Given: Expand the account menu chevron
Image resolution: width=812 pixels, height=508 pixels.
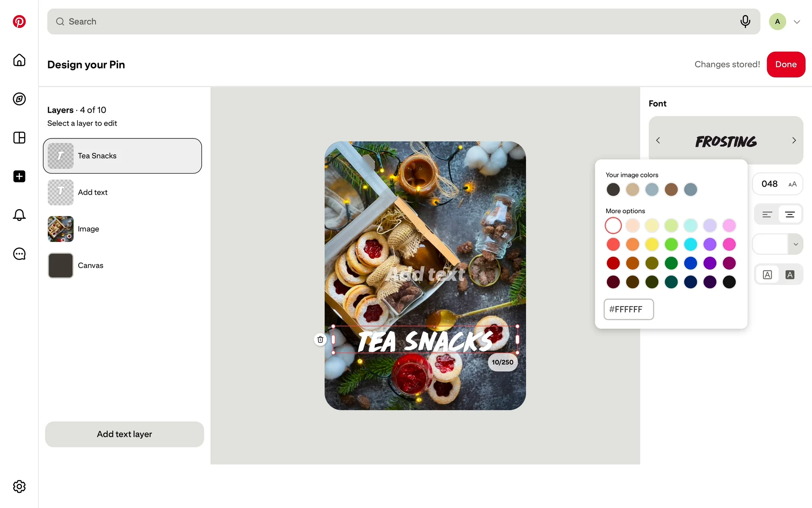Looking at the screenshot, I should click(x=797, y=22).
